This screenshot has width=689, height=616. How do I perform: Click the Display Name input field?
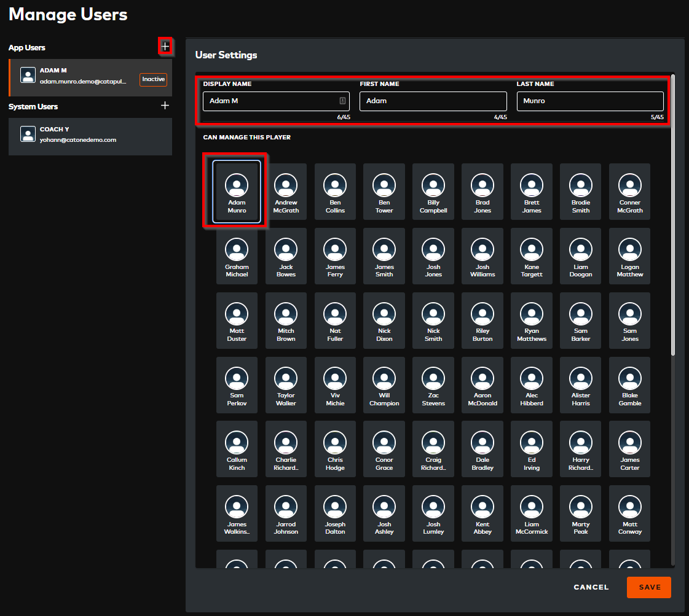pyautogui.click(x=276, y=101)
